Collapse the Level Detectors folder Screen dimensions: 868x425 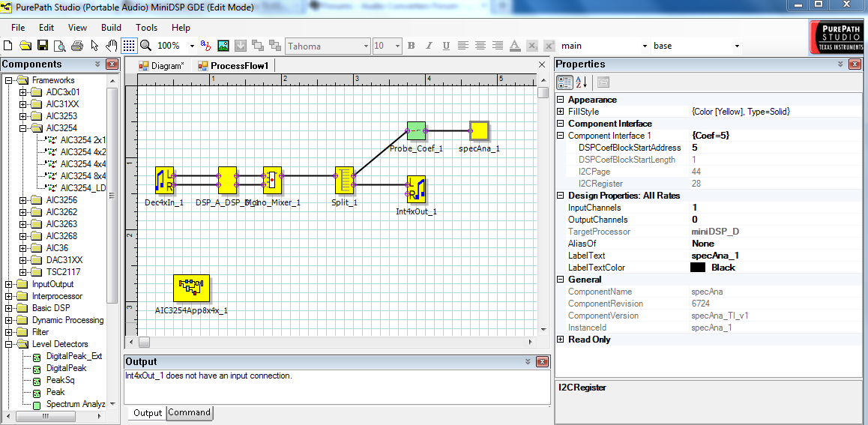pyautogui.click(x=8, y=344)
